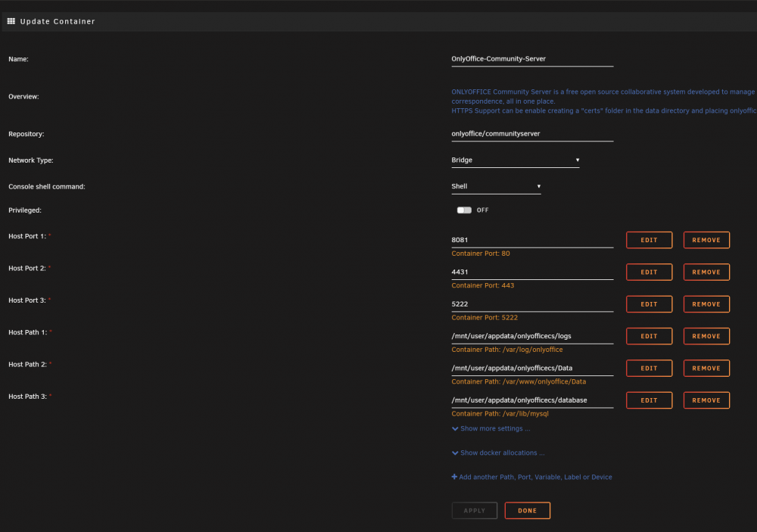This screenshot has height=532, width=757.
Task: Toggle the Privileged switch on
Action: [464, 210]
